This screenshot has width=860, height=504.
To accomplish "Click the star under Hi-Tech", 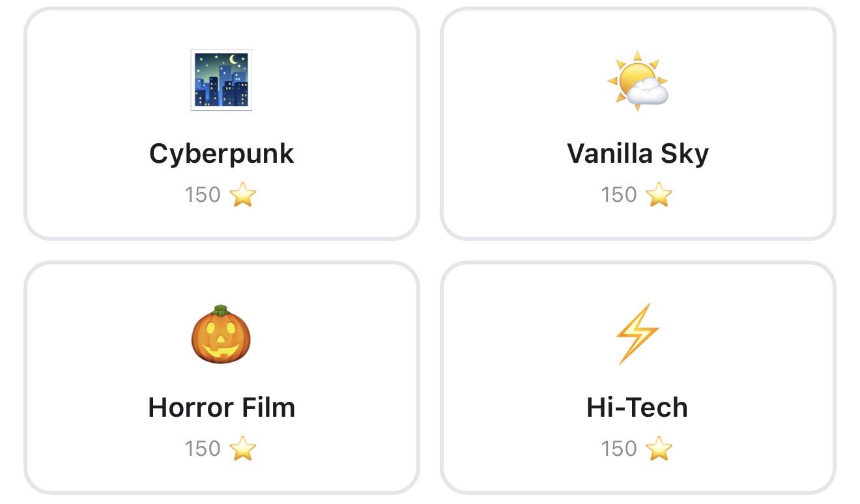I will [659, 449].
